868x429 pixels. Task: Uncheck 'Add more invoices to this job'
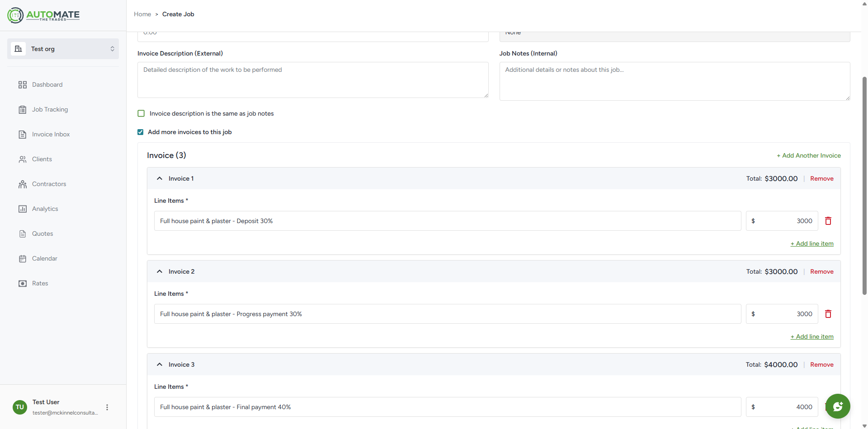[140, 132]
